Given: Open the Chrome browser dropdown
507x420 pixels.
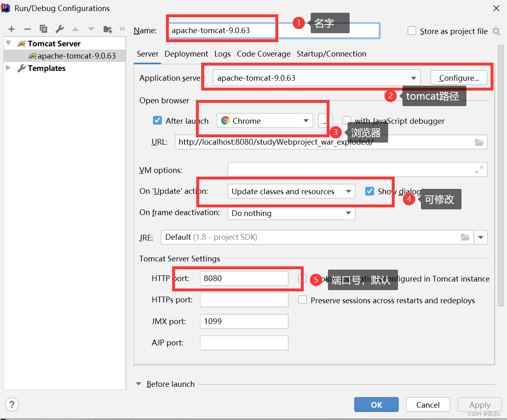Looking at the screenshot, I should tap(306, 120).
